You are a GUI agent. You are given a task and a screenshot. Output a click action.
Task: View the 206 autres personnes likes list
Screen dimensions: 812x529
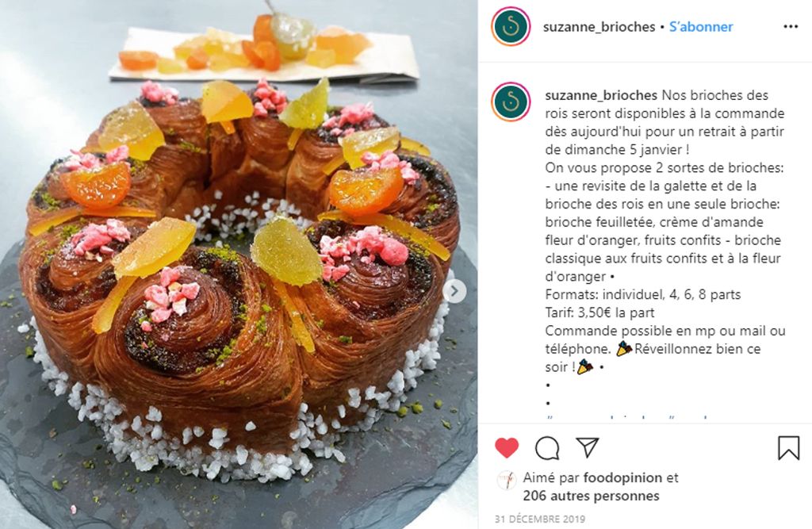(x=591, y=496)
